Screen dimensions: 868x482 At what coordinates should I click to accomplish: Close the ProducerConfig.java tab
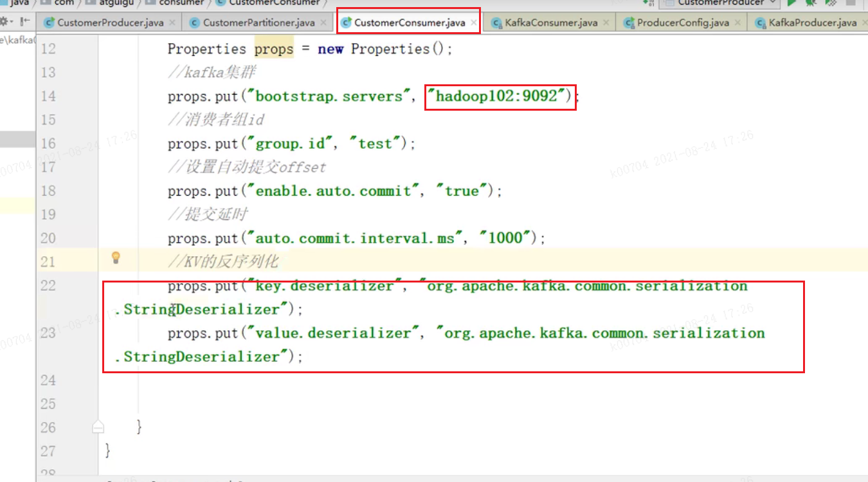(737, 23)
